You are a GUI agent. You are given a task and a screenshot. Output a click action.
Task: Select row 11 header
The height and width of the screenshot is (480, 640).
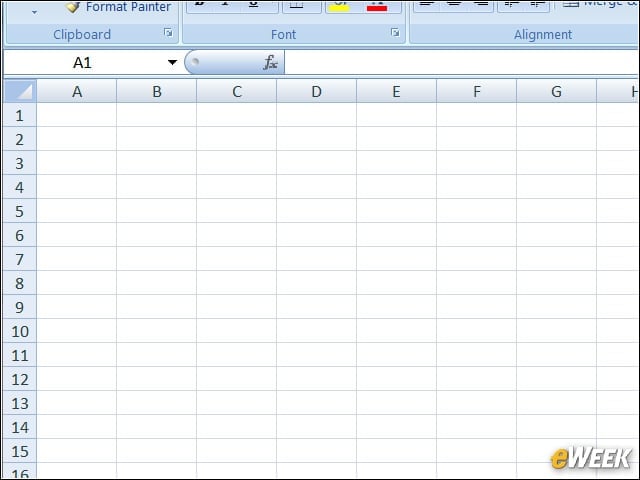click(20, 355)
